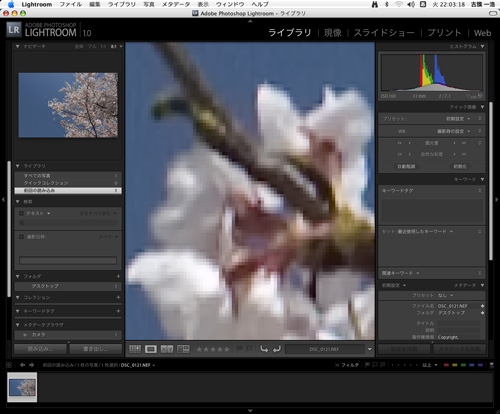The width and height of the screenshot is (500, 414).
Task: Open the ファイル menu
Action: coord(71,4)
